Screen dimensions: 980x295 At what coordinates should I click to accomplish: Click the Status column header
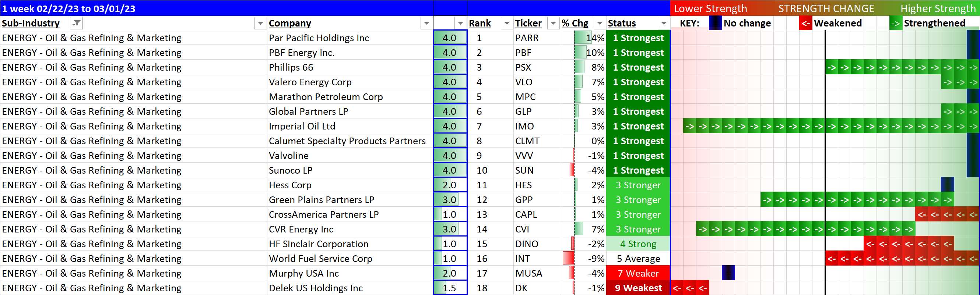[x=622, y=23]
